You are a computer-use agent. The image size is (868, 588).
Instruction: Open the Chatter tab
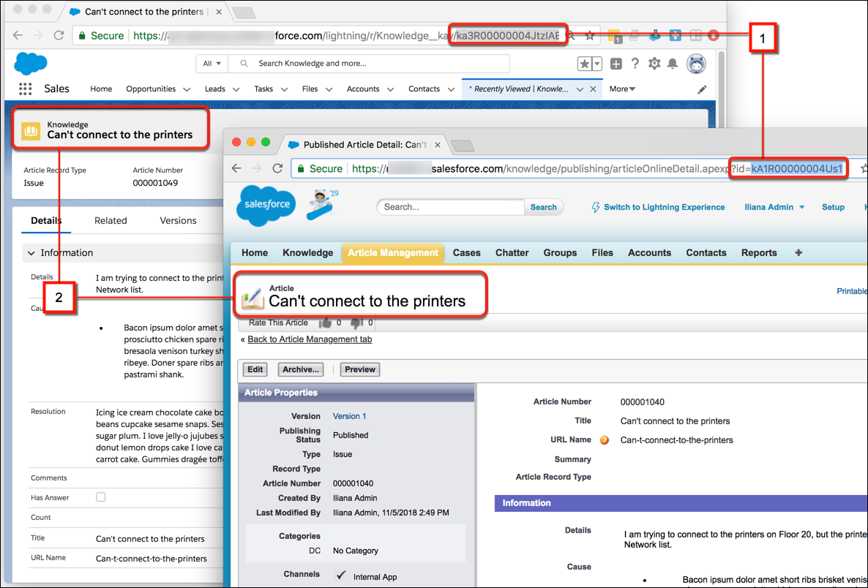pyautogui.click(x=512, y=253)
